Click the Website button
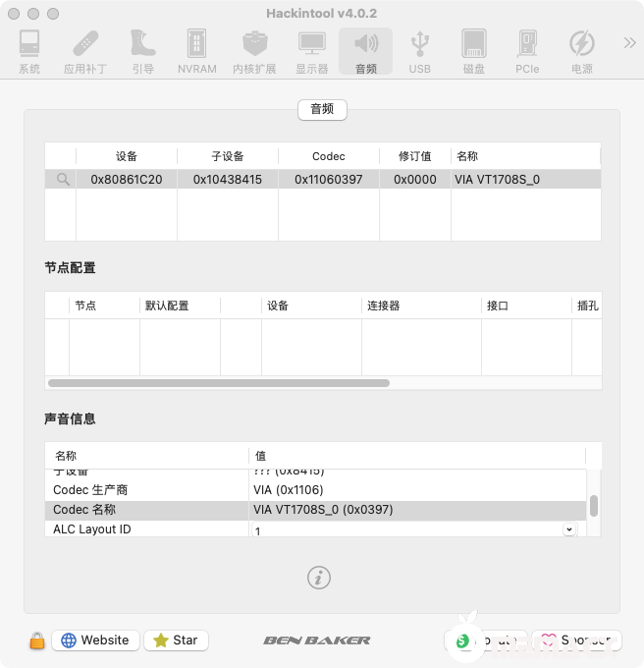The width and height of the screenshot is (644, 668). pos(95,640)
